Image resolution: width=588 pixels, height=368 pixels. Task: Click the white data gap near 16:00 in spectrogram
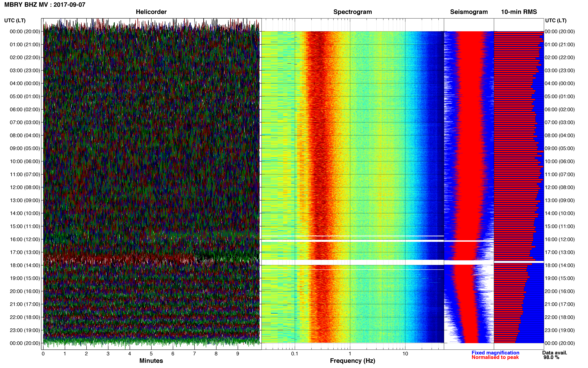[353, 241]
